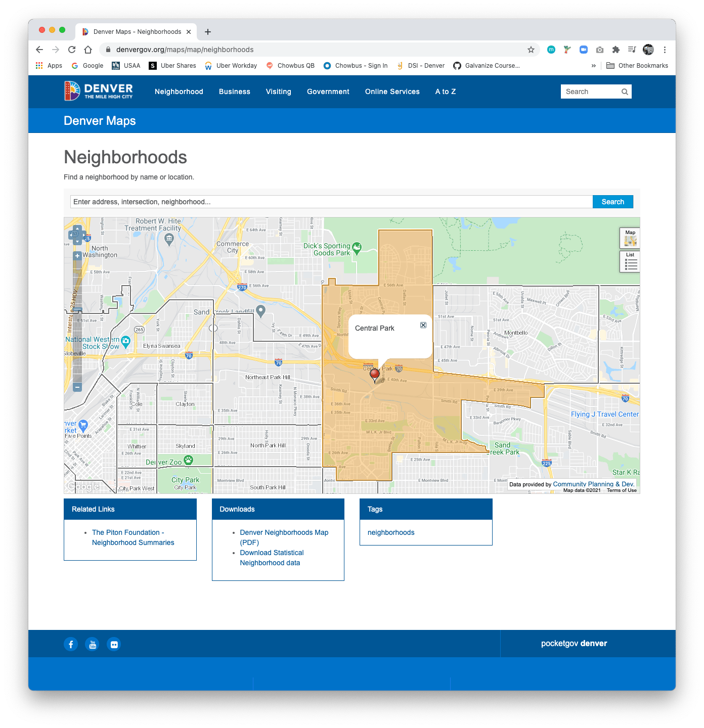
Task: Close the Central Park info popup
Action: click(423, 325)
